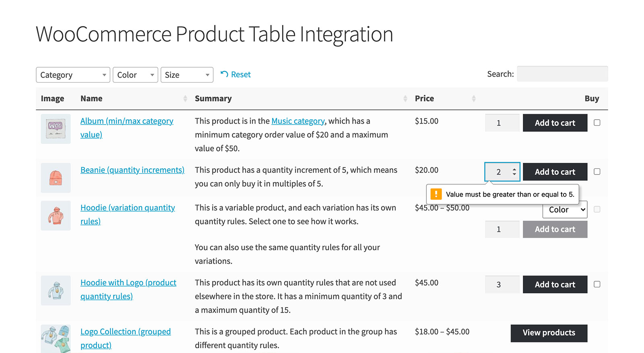The image size is (644, 353).
Task: Click the Album product thumbnail image
Action: (56, 129)
